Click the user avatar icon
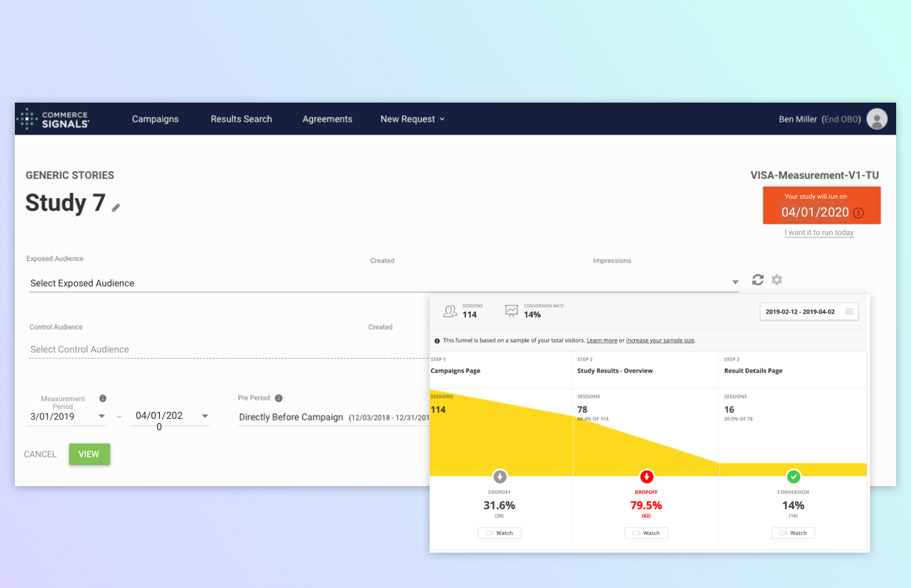This screenshot has width=911, height=588. (877, 119)
